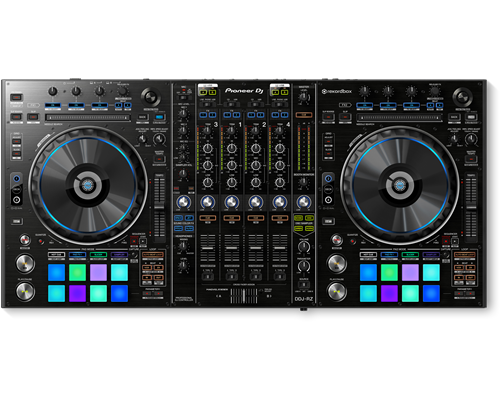Select green SLICER pad mode on left deck
The width and height of the screenshot is (500, 400).
click(x=98, y=255)
